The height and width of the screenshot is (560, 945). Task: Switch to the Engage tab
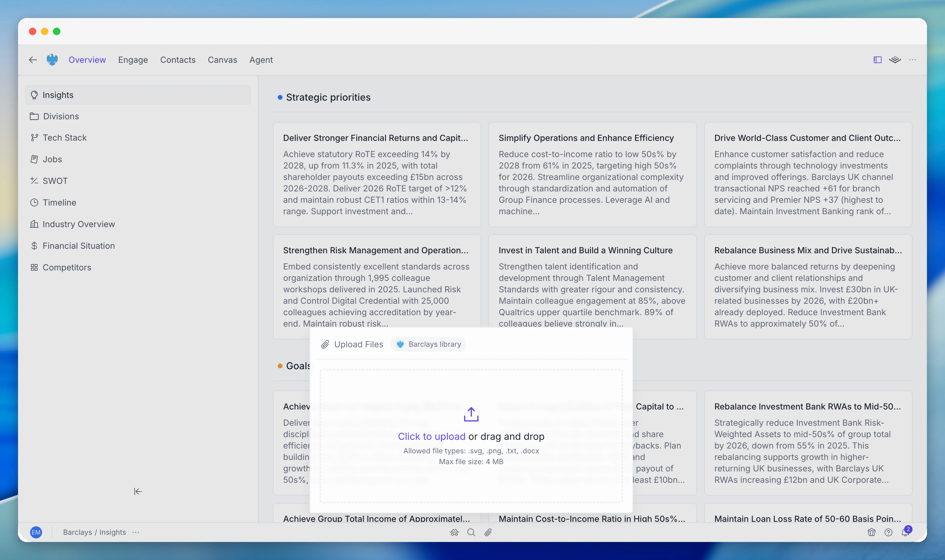pos(133,59)
